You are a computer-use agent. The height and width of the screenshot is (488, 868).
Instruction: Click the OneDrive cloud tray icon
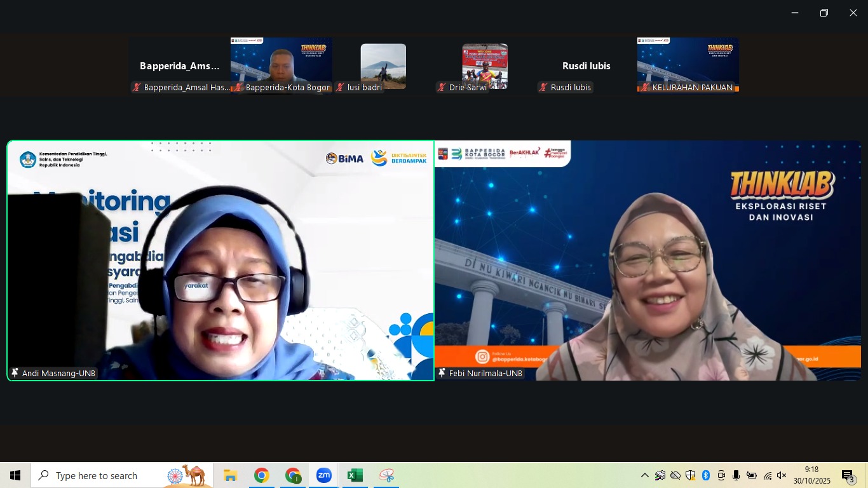[x=675, y=475]
